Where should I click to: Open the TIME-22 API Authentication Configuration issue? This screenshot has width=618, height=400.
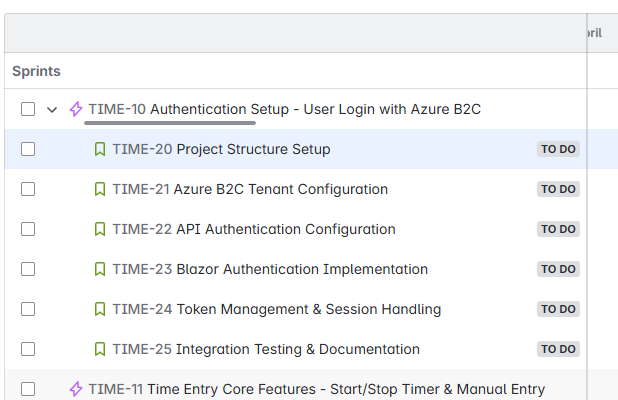click(x=254, y=229)
